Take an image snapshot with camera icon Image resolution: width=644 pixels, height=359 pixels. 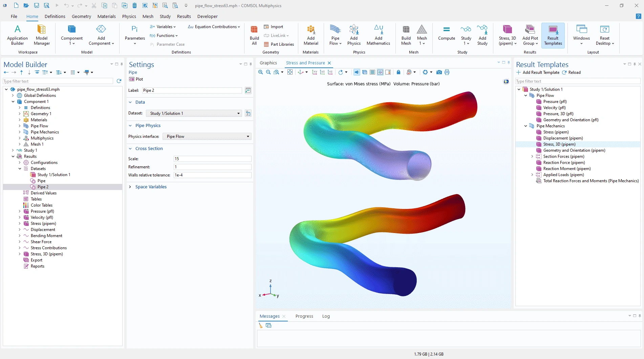tap(439, 72)
